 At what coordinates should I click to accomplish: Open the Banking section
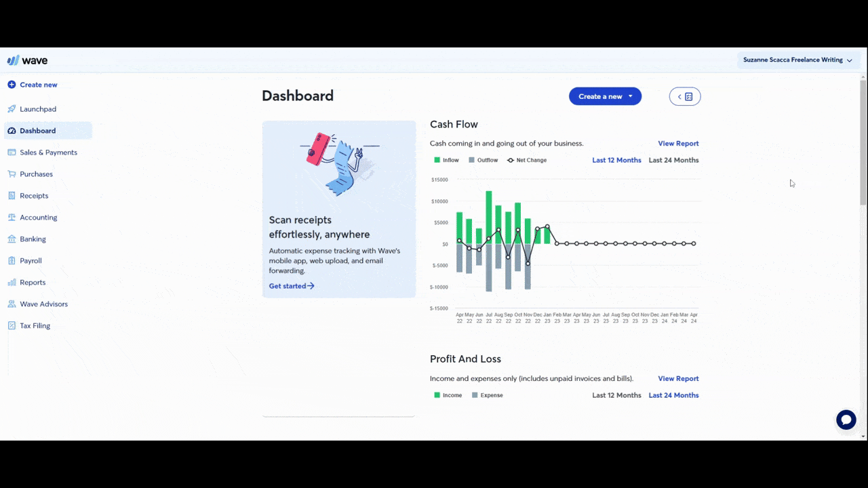tap(33, 239)
